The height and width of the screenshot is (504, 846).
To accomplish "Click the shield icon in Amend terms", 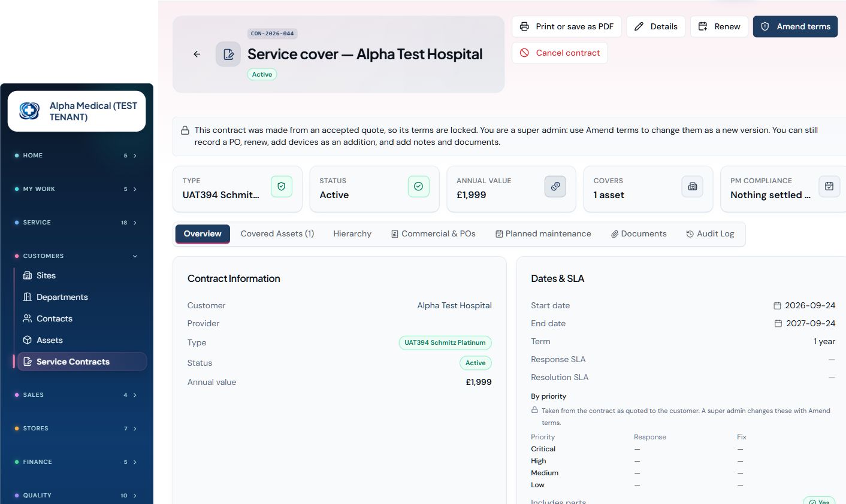I will (765, 26).
